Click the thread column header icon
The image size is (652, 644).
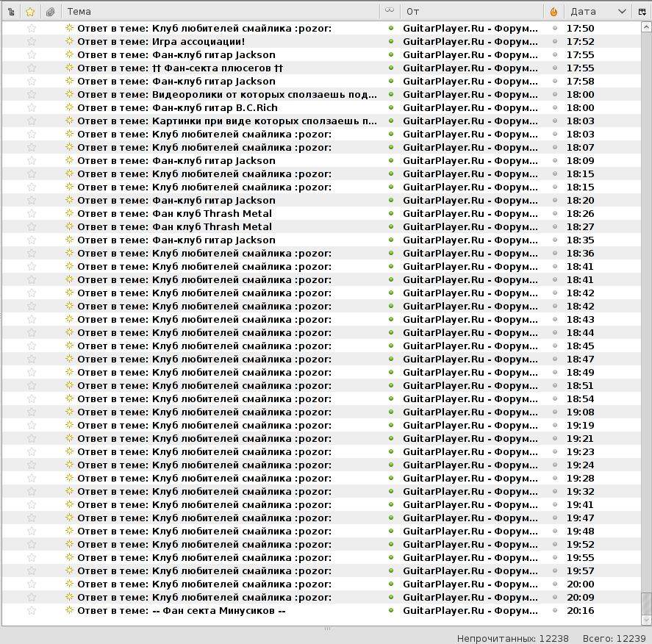click(x=11, y=12)
